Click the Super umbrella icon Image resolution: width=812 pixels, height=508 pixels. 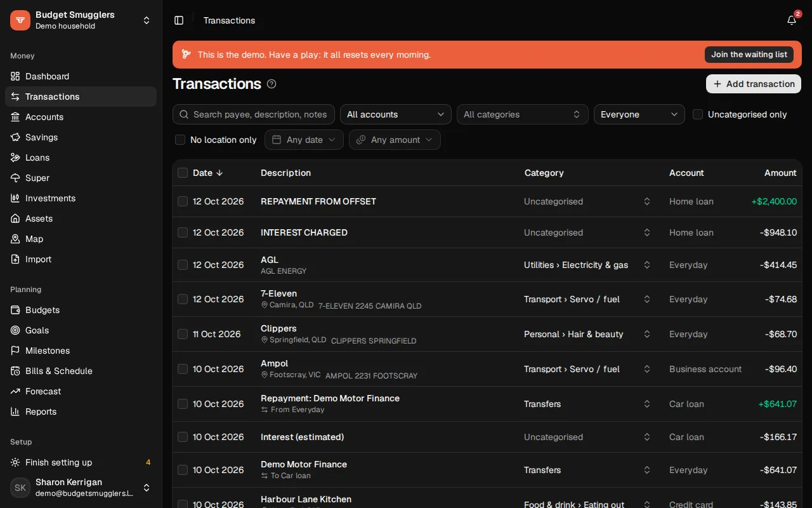pyautogui.click(x=15, y=178)
